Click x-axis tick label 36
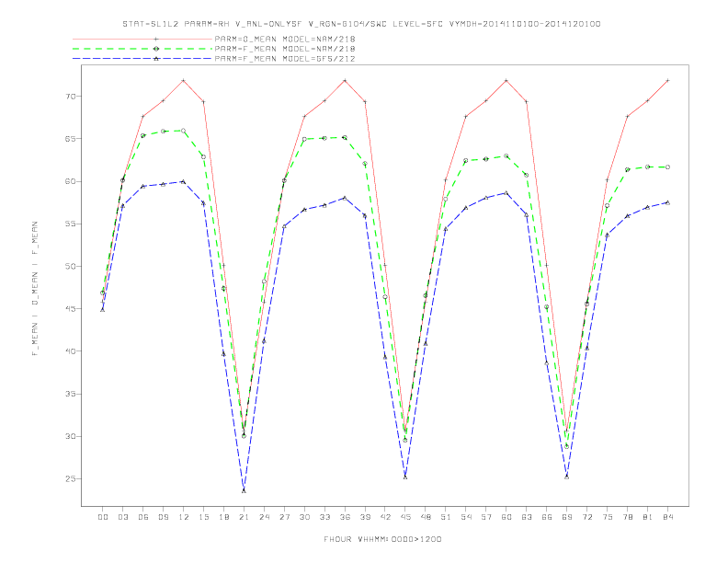728x563 pixels. 345,517
